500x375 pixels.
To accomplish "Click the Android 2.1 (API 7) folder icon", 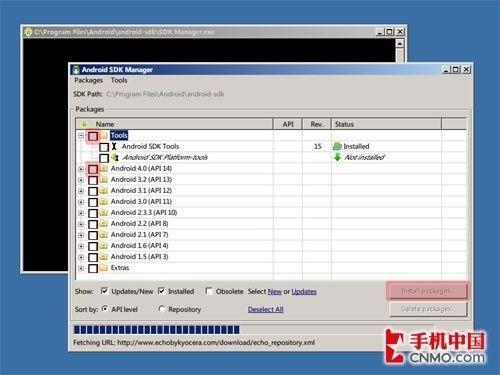I will coord(104,235).
